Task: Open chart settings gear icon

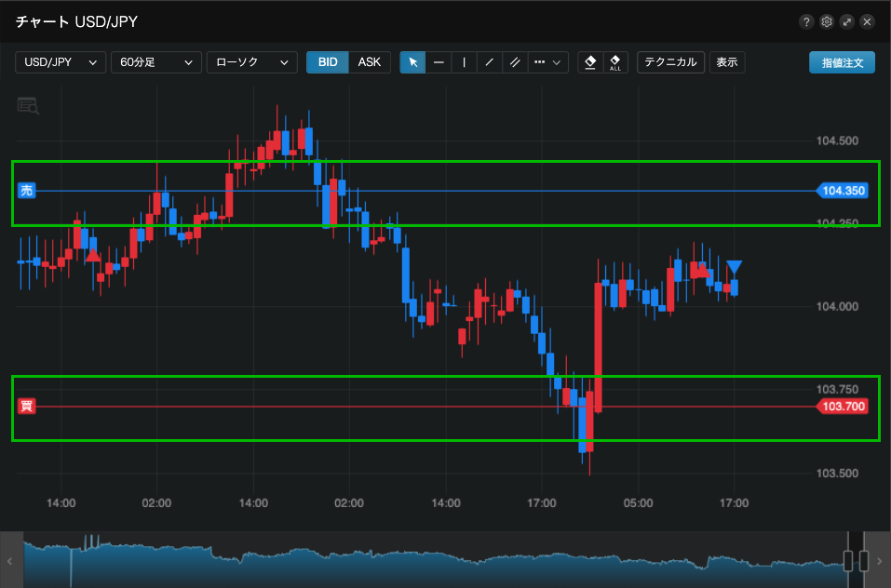Action: tap(826, 21)
